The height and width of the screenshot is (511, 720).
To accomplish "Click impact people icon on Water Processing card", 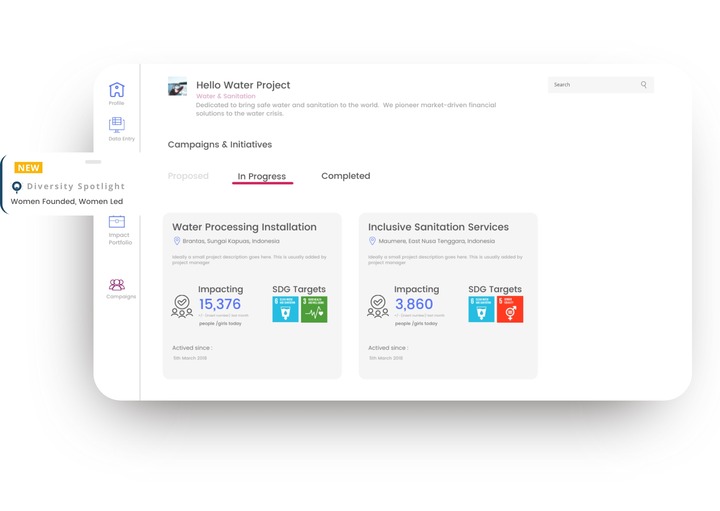I will click(x=182, y=306).
